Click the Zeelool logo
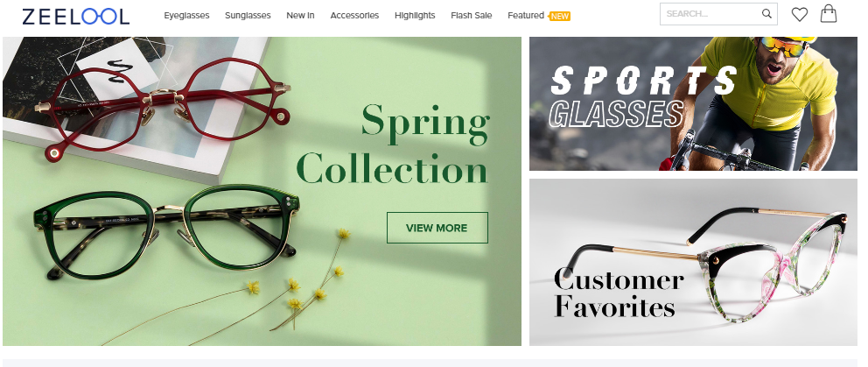Viewport: 868px width, 367px height. pyautogui.click(x=76, y=16)
